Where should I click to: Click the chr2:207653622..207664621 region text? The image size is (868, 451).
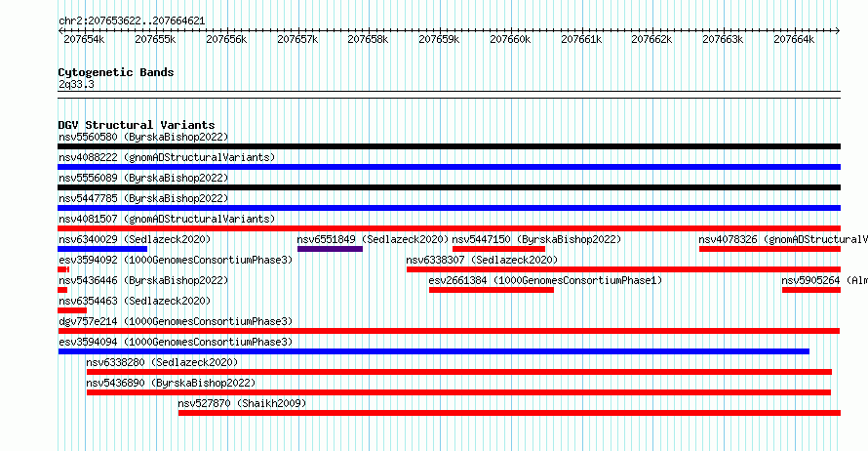[132, 21]
